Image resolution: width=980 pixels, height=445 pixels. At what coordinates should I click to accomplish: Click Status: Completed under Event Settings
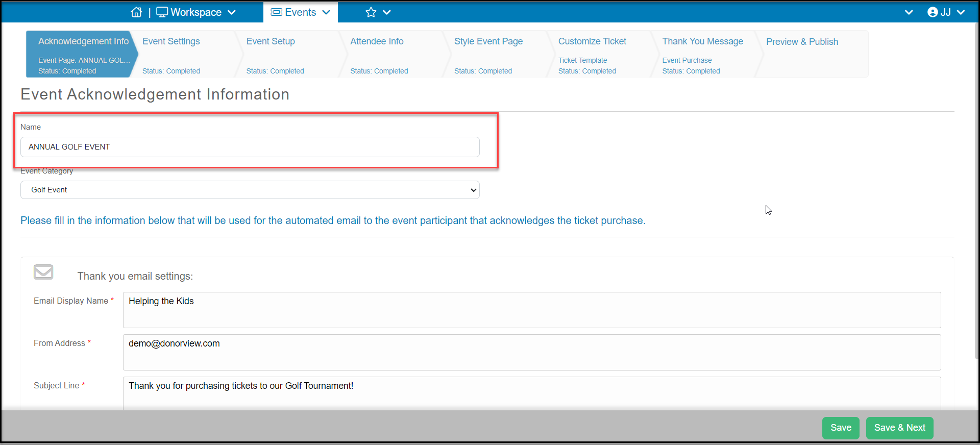pos(171,71)
